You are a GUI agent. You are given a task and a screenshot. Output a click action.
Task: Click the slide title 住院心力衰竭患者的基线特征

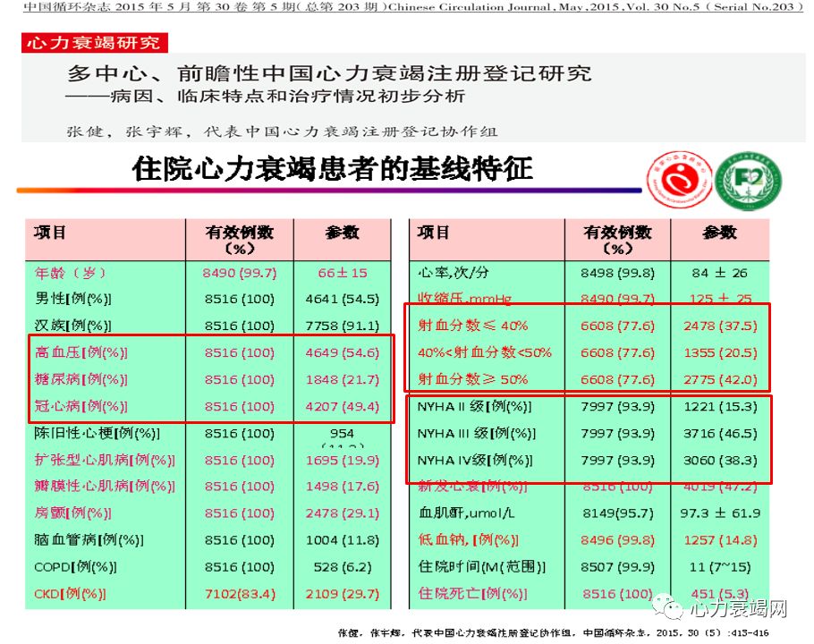click(x=332, y=169)
